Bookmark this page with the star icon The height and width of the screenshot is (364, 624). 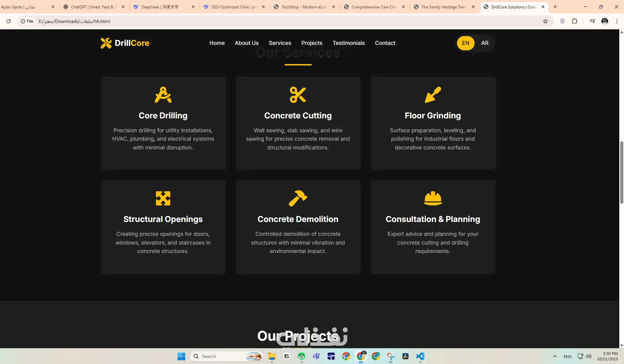(x=545, y=21)
